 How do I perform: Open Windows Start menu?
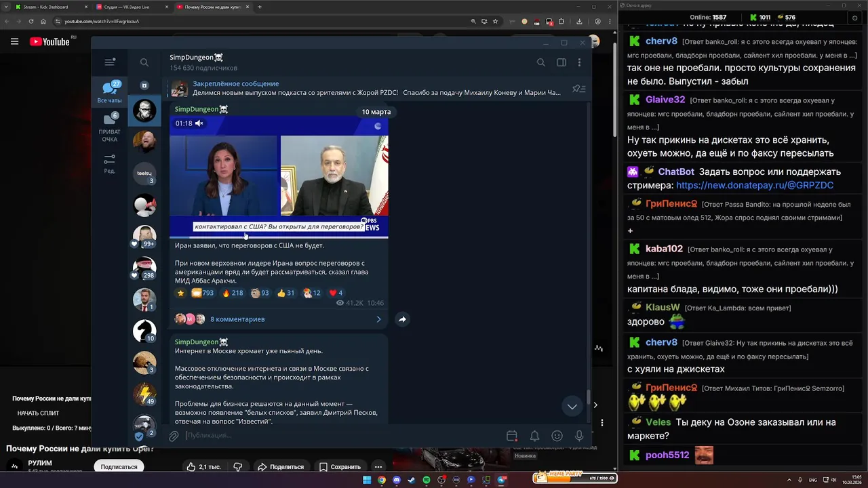point(367,480)
